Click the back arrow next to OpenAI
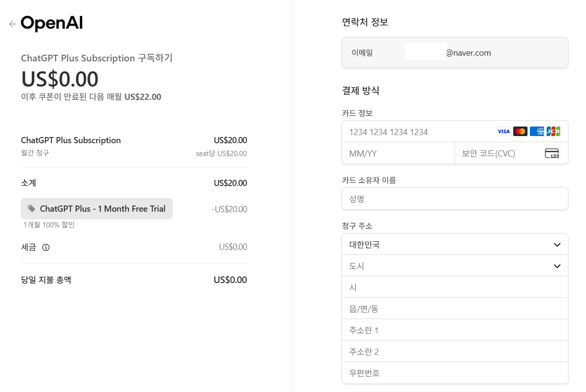The image size is (586, 392). 11,24
